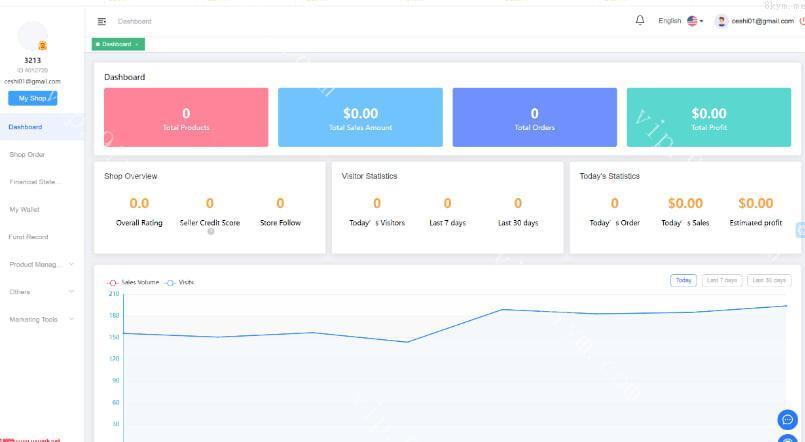This screenshot has width=805, height=442.
Task: Toggle Visits series in chart legend
Action: (179, 282)
